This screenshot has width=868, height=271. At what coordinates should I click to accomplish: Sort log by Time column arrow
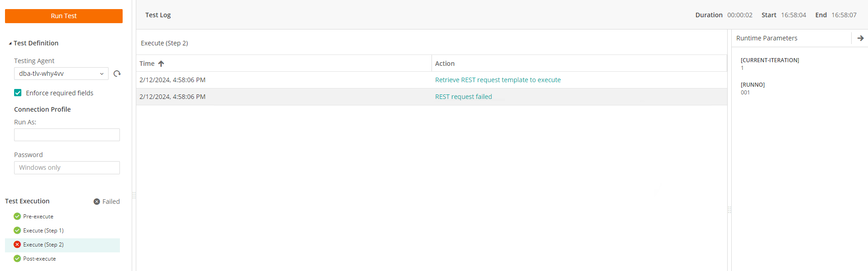[x=161, y=64]
